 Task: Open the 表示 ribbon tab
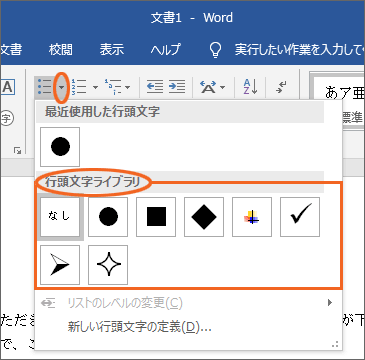(x=112, y=50)
